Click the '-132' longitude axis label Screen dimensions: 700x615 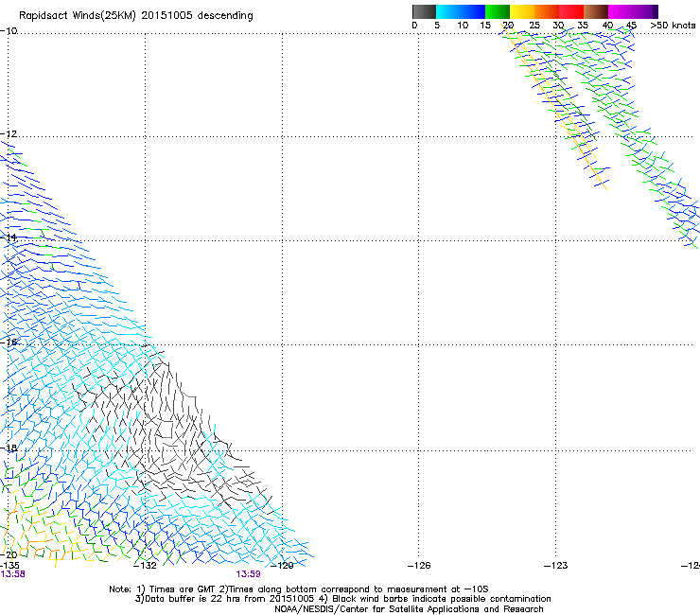click(145, 566)
